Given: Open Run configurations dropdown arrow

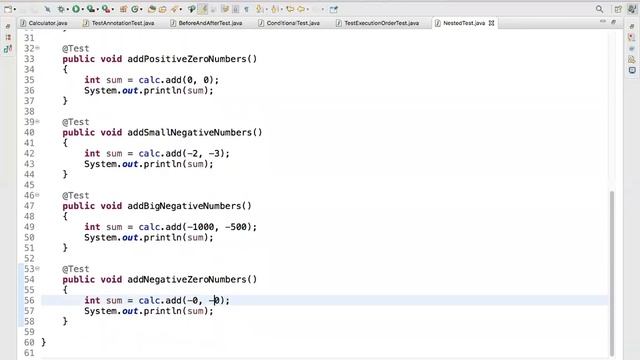Looking at the screenshot, I should (x=82, y=9).
